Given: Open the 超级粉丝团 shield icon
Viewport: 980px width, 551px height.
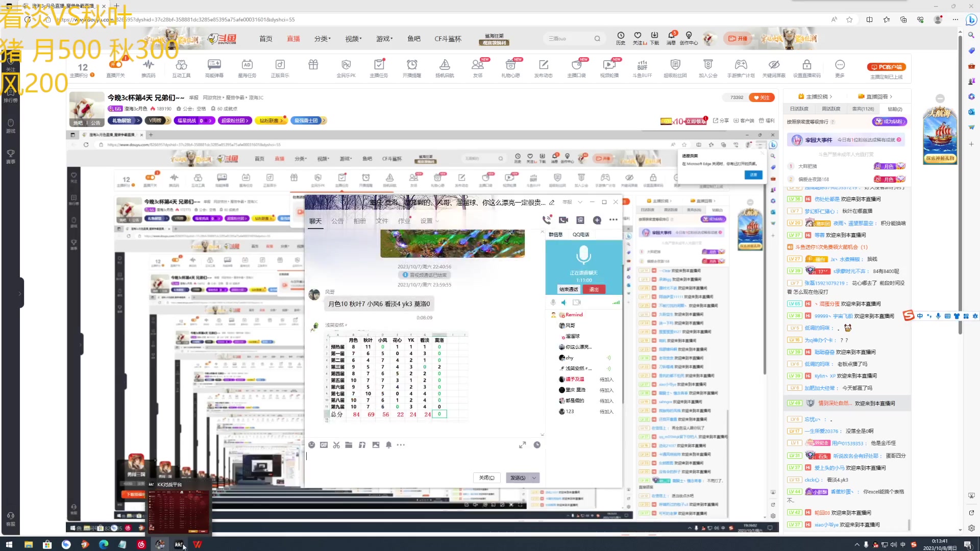Looking at the screenshot, I should point(675,67).
